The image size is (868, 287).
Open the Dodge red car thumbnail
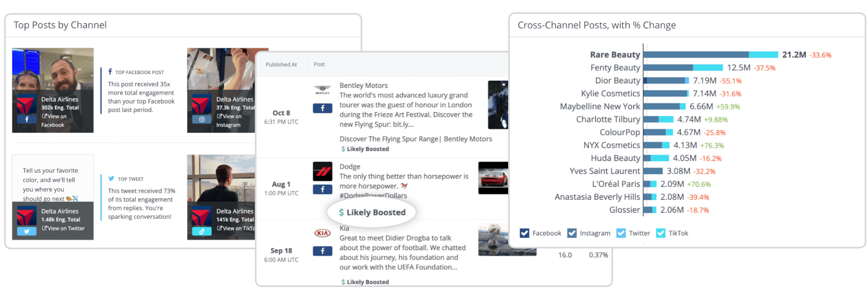(x=493, y=178)
